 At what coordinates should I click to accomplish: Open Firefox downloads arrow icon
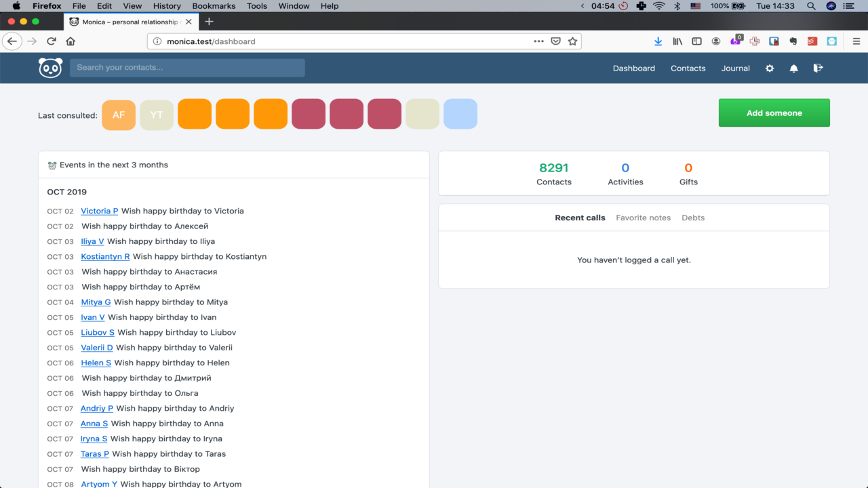[658, 41]
